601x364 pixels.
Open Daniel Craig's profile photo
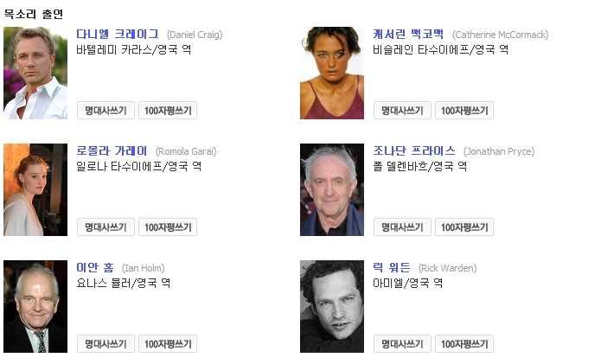pyautogui.click(x=35, y=73)
